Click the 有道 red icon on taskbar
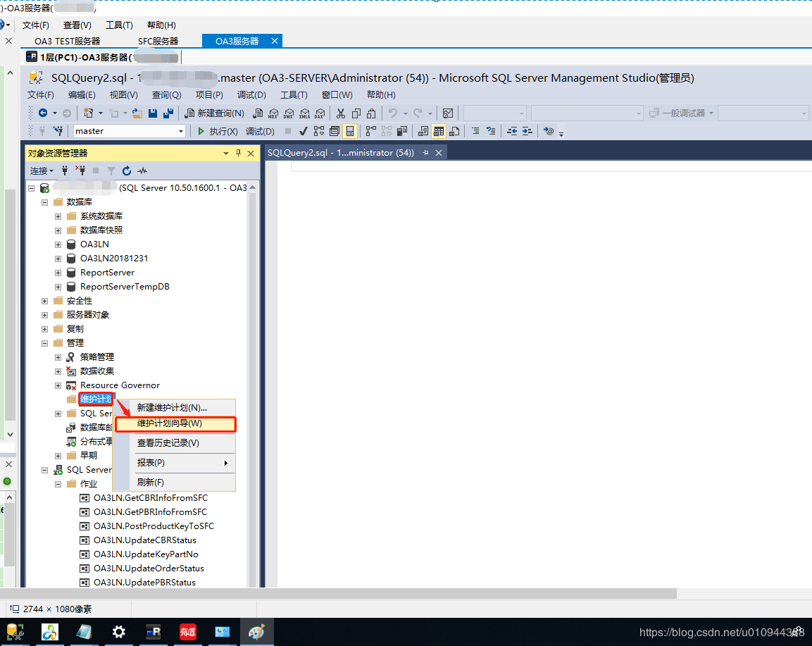The image size is (812, 646). point(188,632)
